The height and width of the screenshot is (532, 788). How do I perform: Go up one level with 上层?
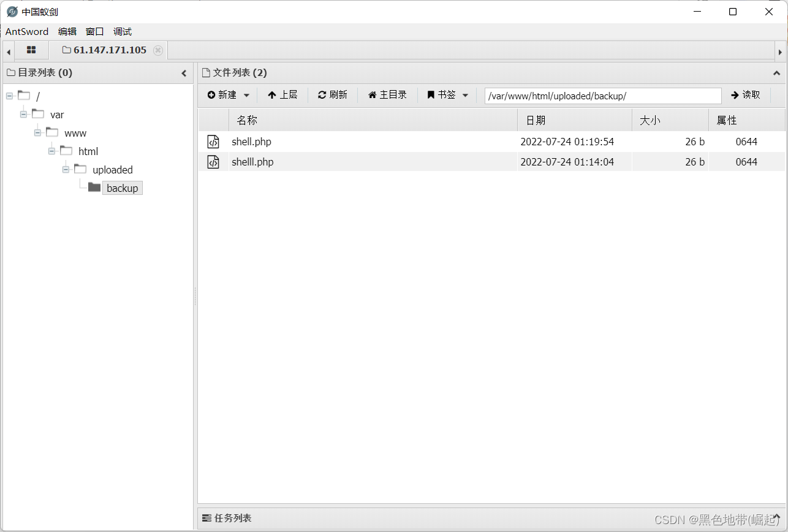(282, 95)
